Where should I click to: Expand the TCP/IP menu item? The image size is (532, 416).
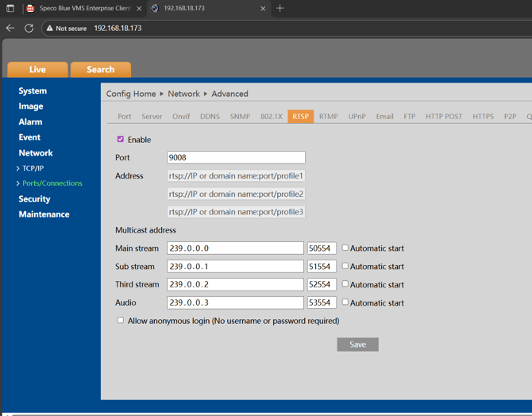pyautogui.click(x=33, y=168)
